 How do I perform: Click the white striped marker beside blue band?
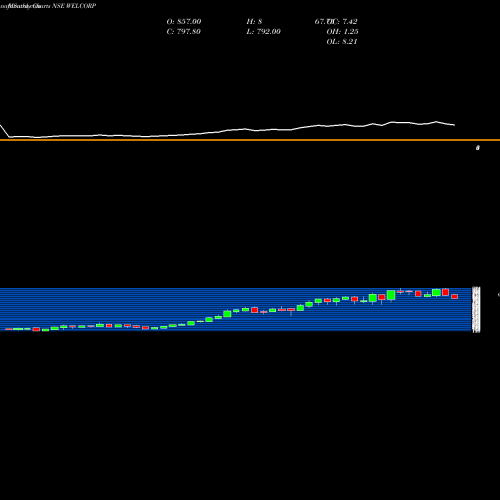(x=476, y=309)
